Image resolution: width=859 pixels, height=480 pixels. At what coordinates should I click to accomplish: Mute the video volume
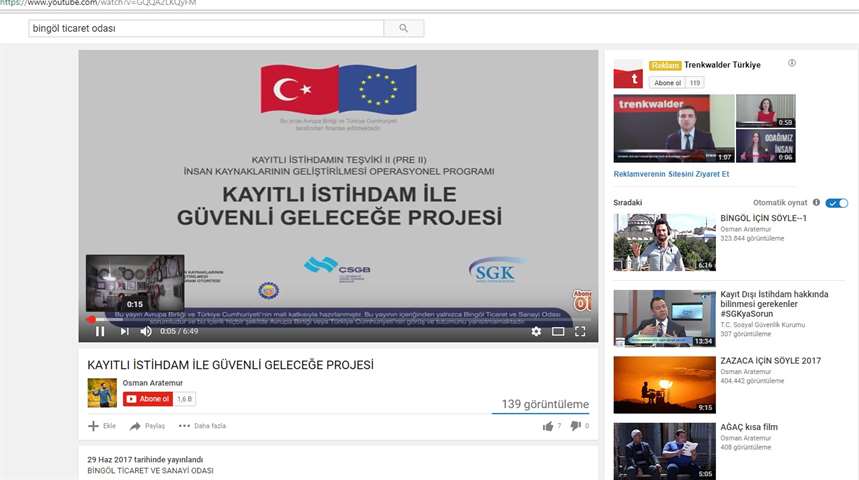(x=146, y=332)
